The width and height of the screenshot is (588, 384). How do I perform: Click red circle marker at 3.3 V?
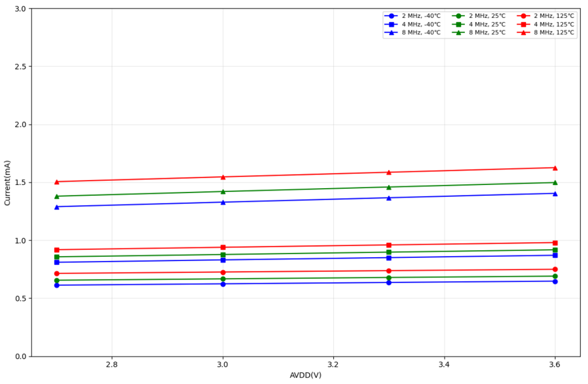click(x=389, y=271)
